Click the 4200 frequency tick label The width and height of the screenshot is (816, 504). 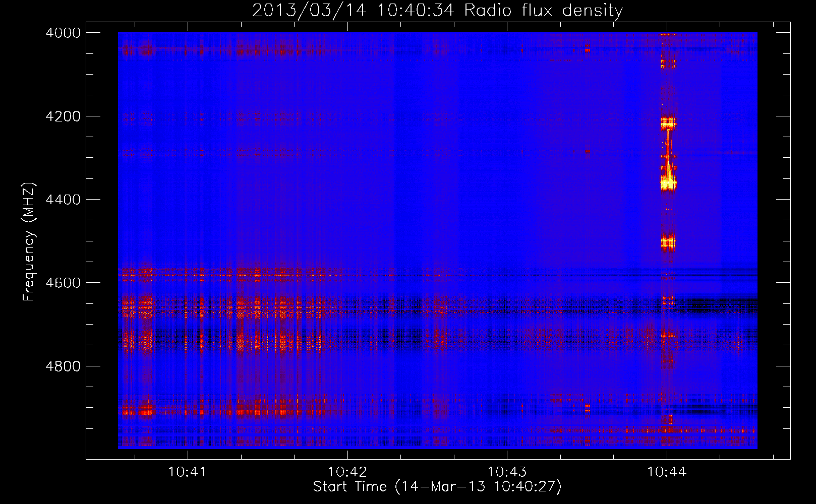coord(63,116)
